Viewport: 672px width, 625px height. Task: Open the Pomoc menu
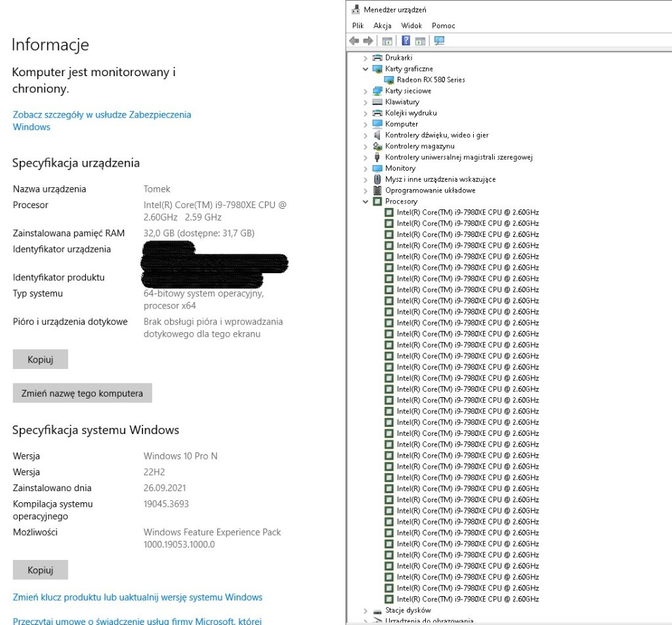(443, 26)
